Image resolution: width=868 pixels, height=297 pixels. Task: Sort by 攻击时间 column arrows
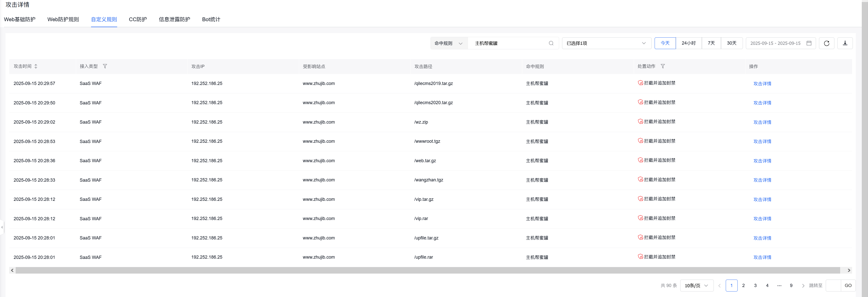(x=36, y=67)
